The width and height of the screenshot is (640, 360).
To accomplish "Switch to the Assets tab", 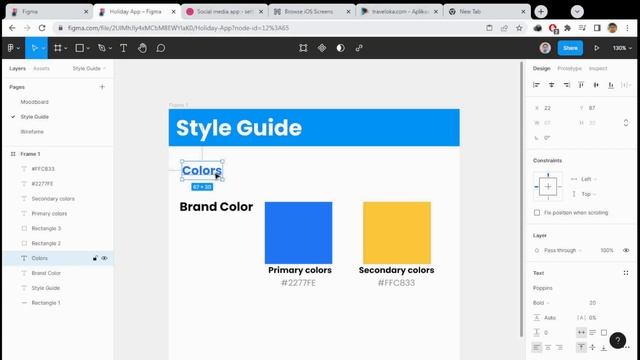I will (41, 69).
